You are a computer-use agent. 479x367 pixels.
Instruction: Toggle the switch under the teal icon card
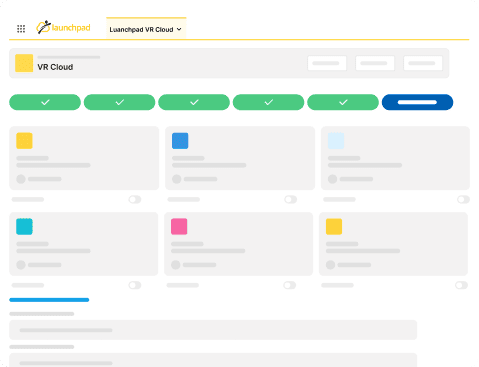click(x=135, y=285)
